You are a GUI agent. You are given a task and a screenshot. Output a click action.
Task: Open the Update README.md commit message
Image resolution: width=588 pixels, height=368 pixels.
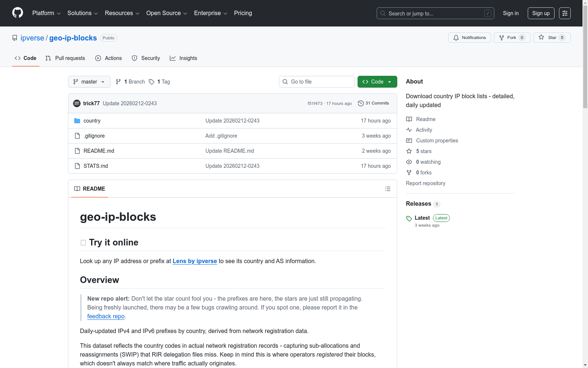click(230, 151)
